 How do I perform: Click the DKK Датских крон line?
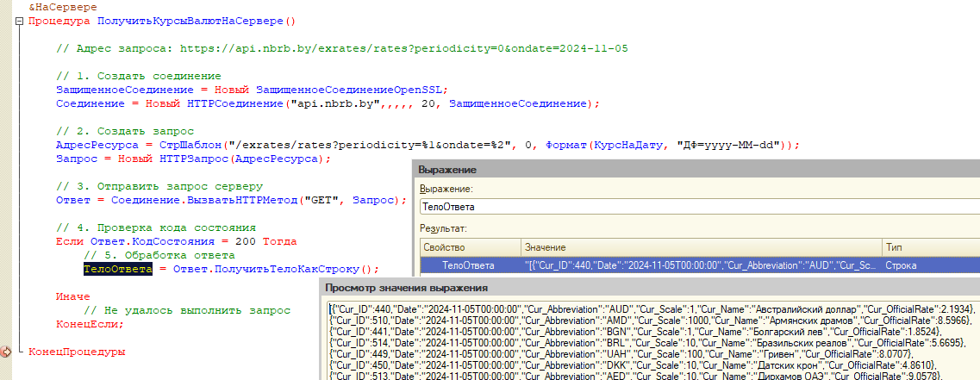634,365
